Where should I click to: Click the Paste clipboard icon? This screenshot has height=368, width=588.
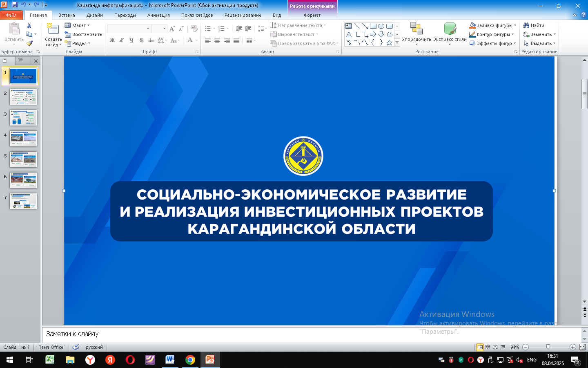[14, 29]
